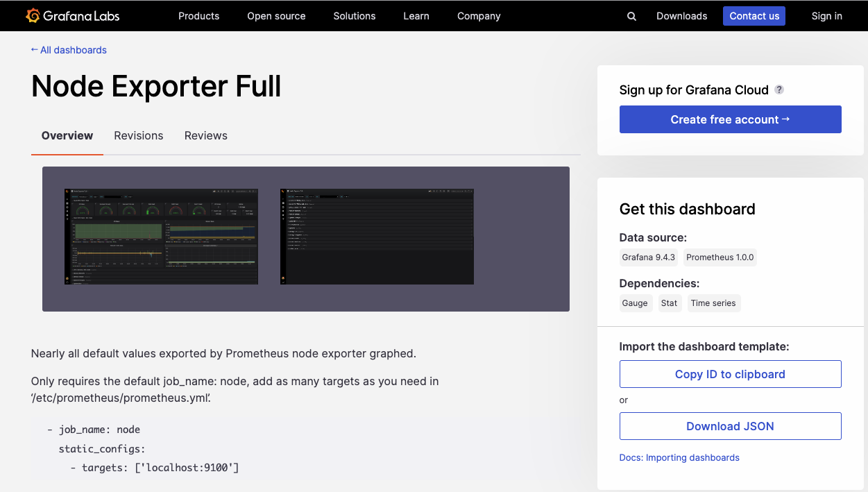Viewport: 868px width, 492px height.
Task: Click 'Nearly all default values exported' description
Action: [x=223, y=353]
